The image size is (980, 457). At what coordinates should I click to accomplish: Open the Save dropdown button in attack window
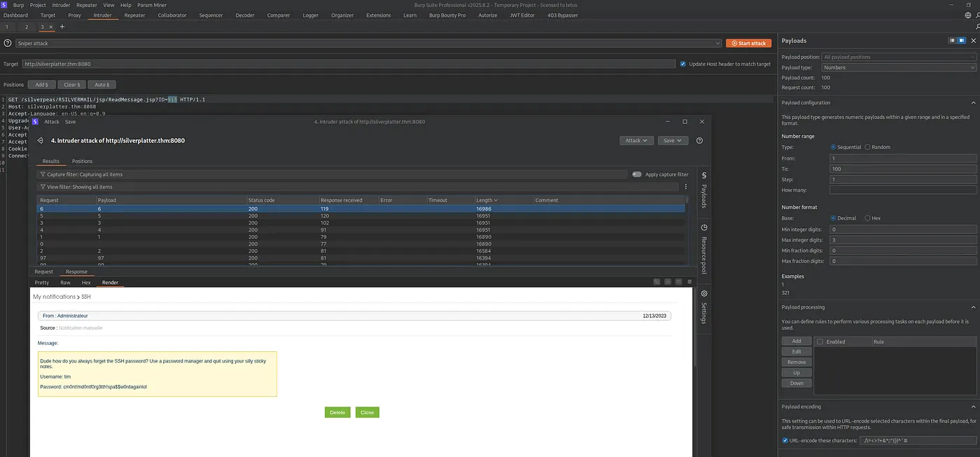673,141
